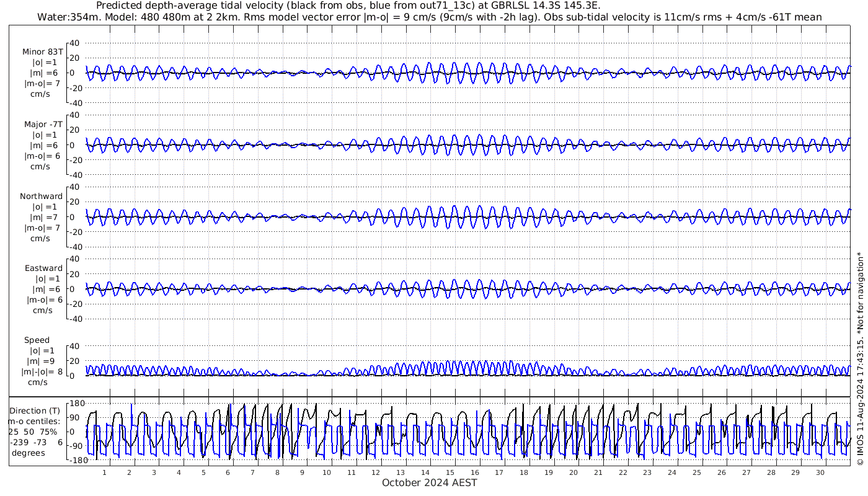Click day '21' on the time axis
The height and width of the screenshot is (496, 868).
click(x=598, y=472)
